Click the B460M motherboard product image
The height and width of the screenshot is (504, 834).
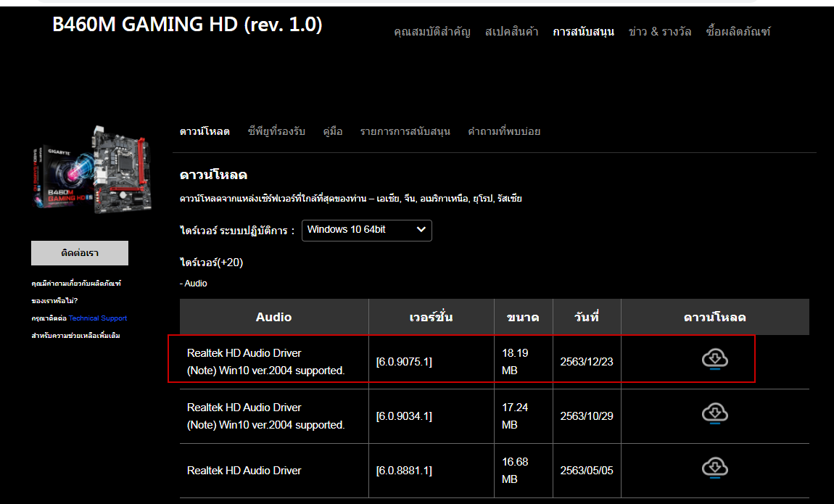(x=93, y=170)
